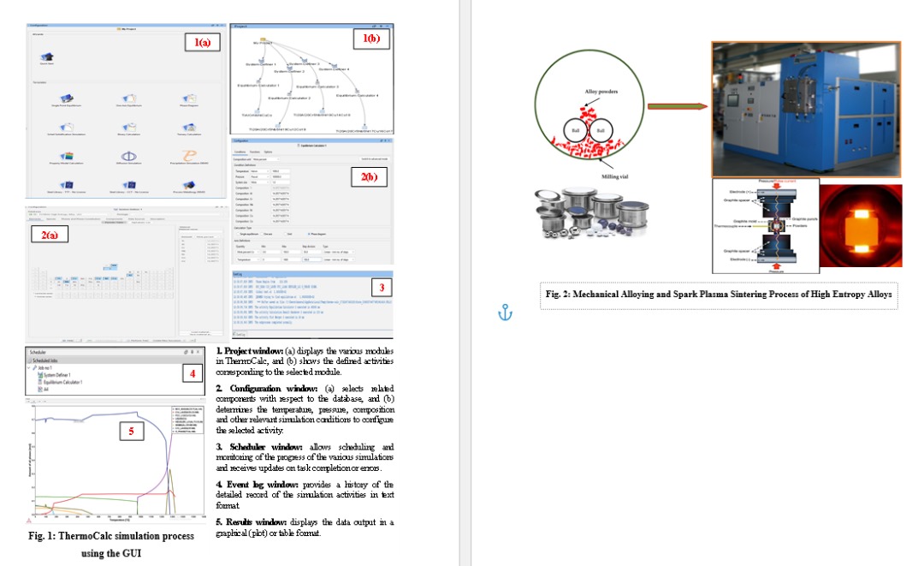The image size is (924, 566).
Task: Click the red label 4 box
Action: pyautogui.click(x=193, y=372)
